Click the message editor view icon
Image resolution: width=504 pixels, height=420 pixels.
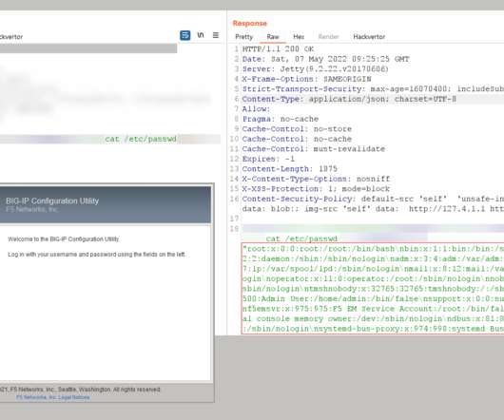click(184, 35)
